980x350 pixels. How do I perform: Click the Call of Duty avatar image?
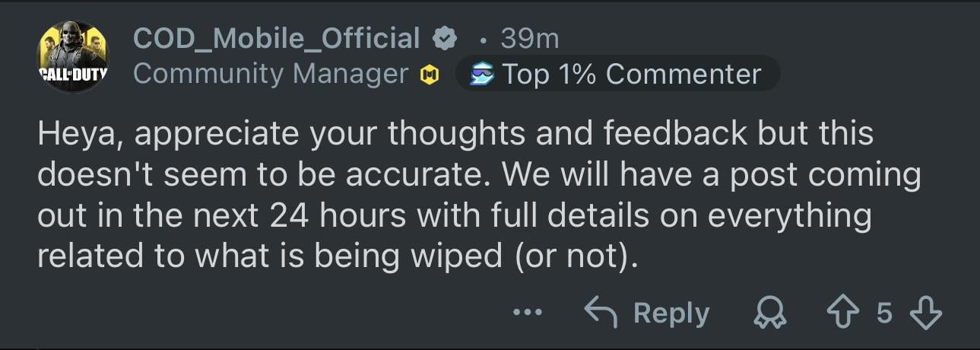[x=73, y=56]
